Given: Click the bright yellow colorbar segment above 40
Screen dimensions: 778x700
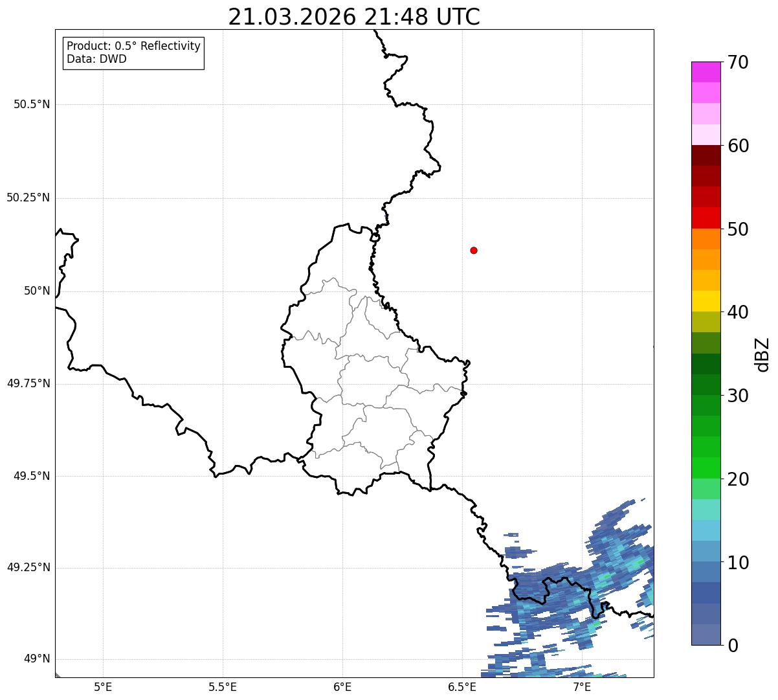Looking at the screenshot, I should 706,301.
